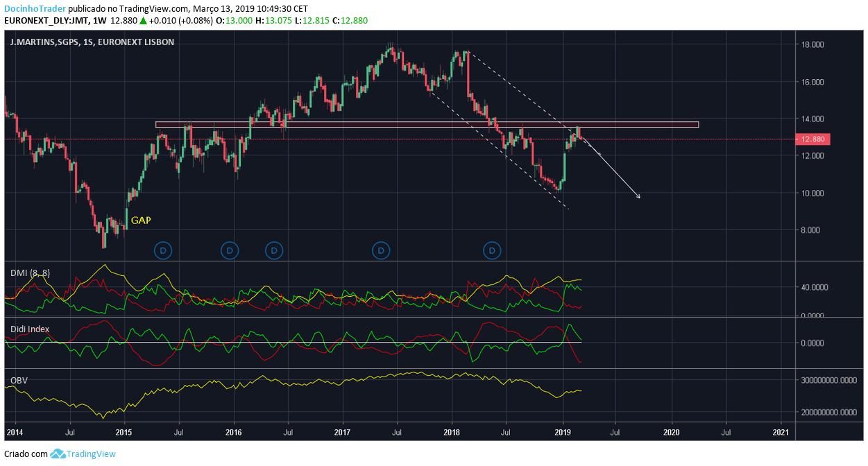
Task: Click the 14.000 level on price axis
Action: click(x=812, y=119)
